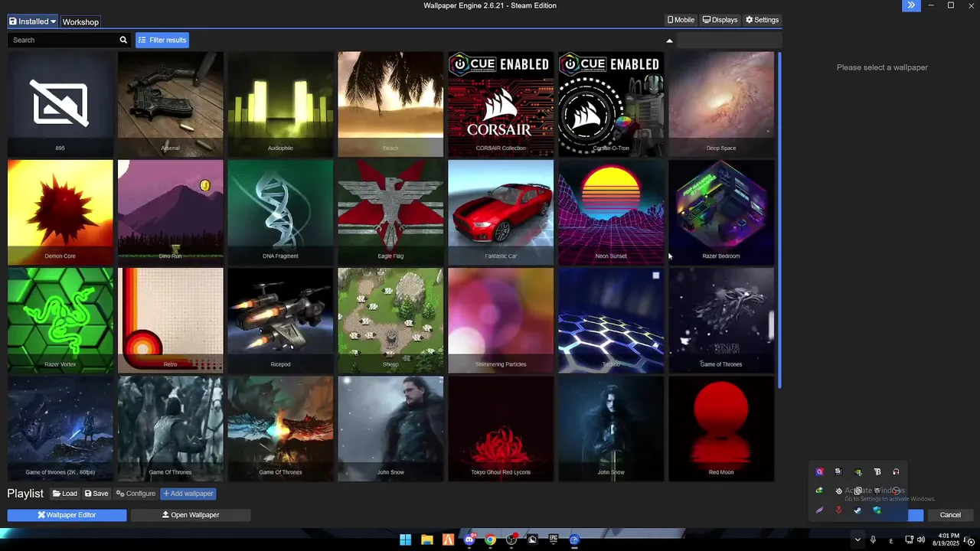Open Discord from the taskbar

pyautogui.click(x=469, y=540)
